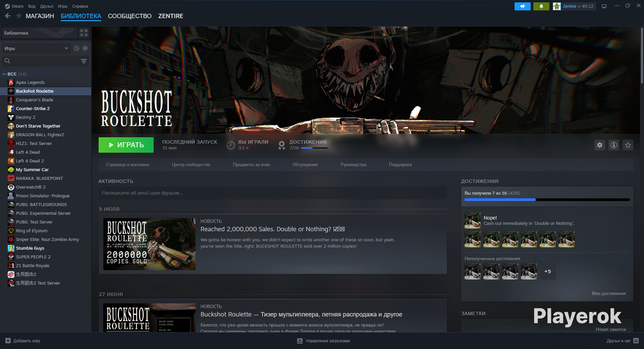644x349 pixels.
Task: Click the main page vertical scrollbar
Action: pos(642,56)
